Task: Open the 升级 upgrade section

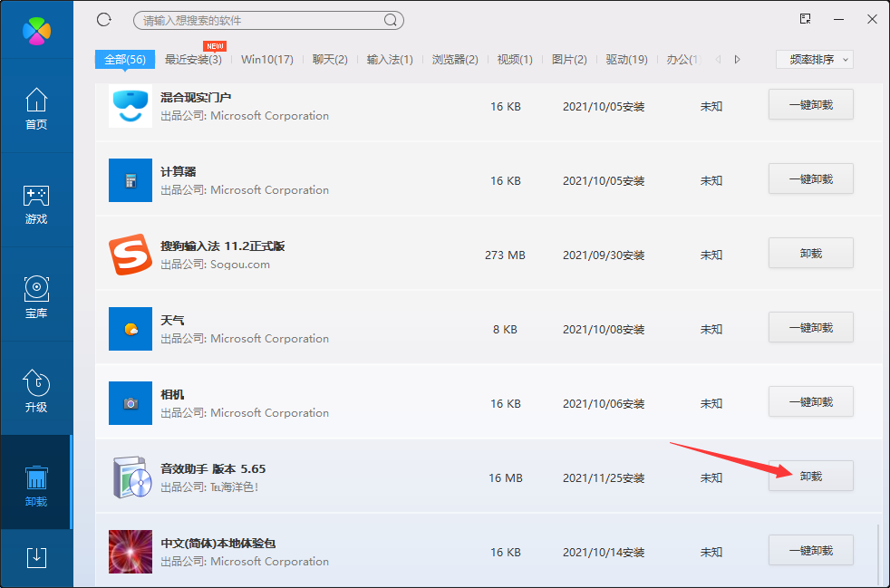Action: pyautogui.click(x=36, y=391)
